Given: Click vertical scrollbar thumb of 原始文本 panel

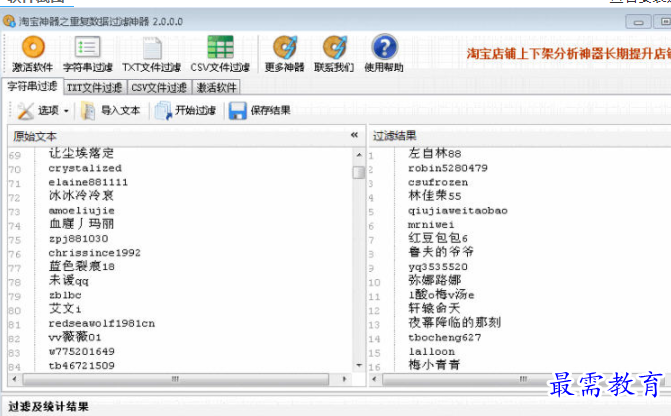Looking at the screenshot, I should 359,172.
